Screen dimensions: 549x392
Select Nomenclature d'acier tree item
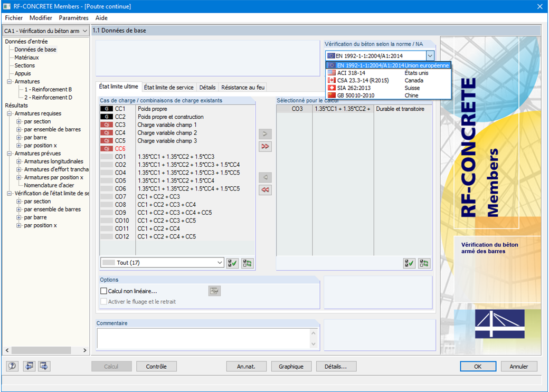[49, 185]
